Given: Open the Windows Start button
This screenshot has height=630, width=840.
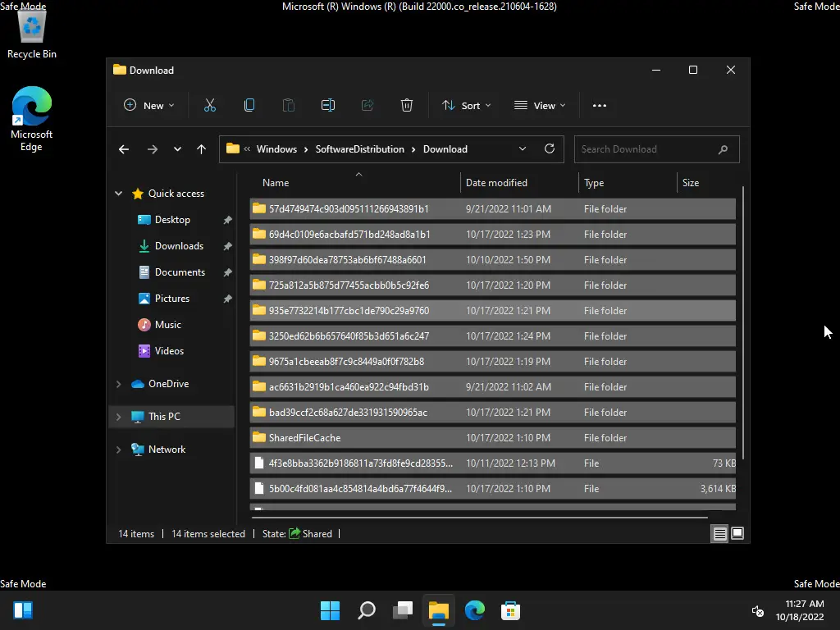Looking at the screenshot, I should (330, 610).
